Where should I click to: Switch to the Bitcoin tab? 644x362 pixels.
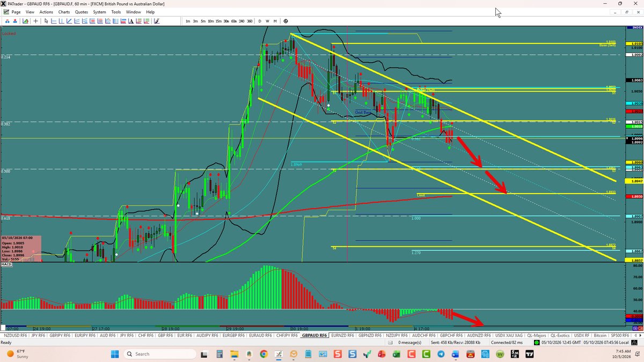600,335
